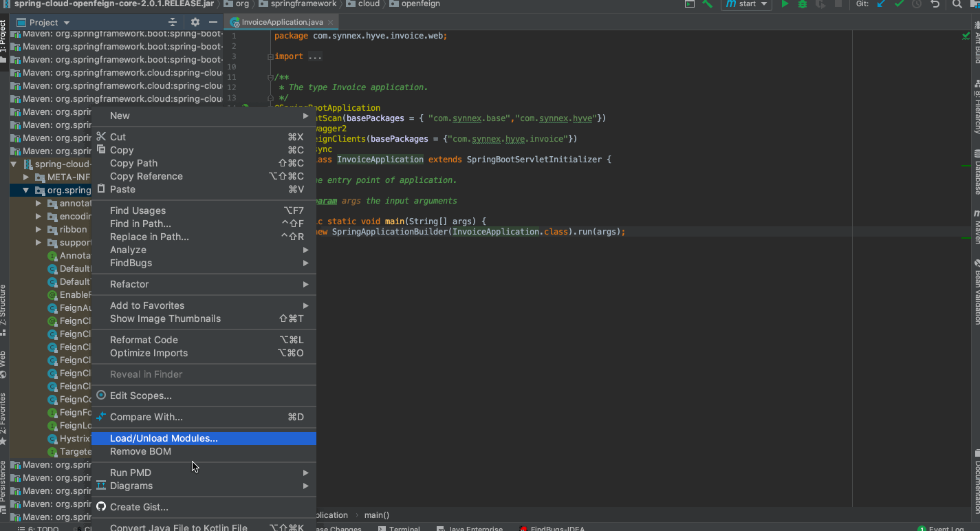Select the 'ribbon' package row
This screenshot has width=980, height=531.
50,230
